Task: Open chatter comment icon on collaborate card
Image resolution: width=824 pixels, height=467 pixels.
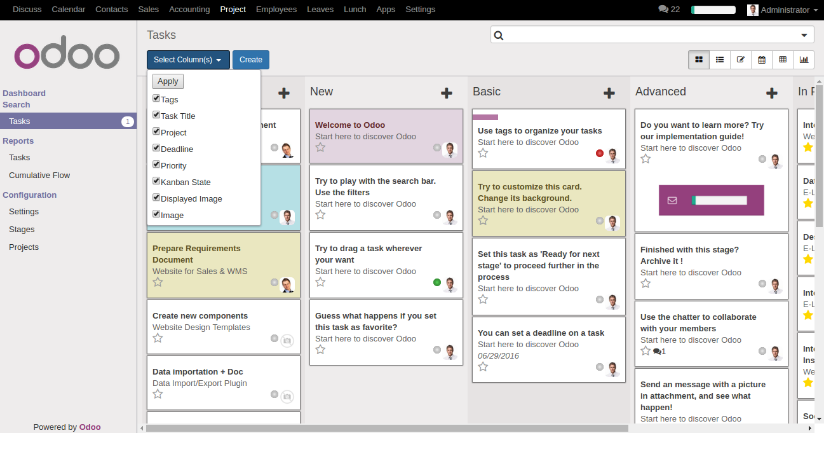Action: [x=659, y=351]
